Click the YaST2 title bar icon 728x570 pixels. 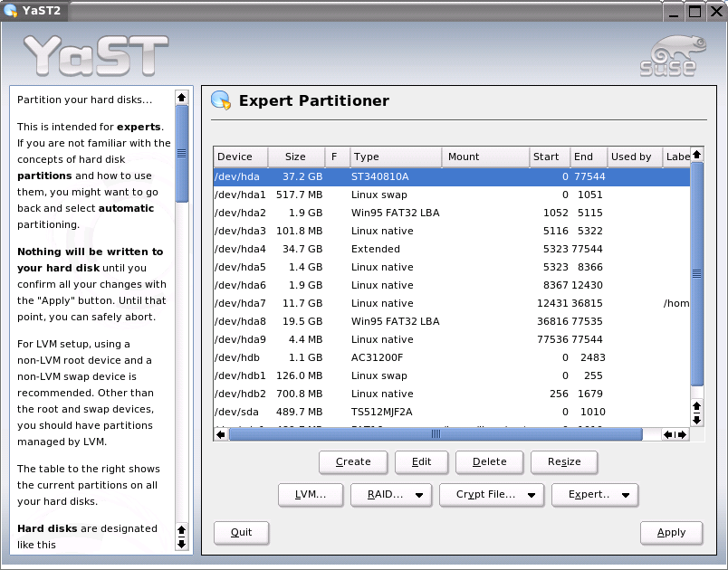pos(10,11)
